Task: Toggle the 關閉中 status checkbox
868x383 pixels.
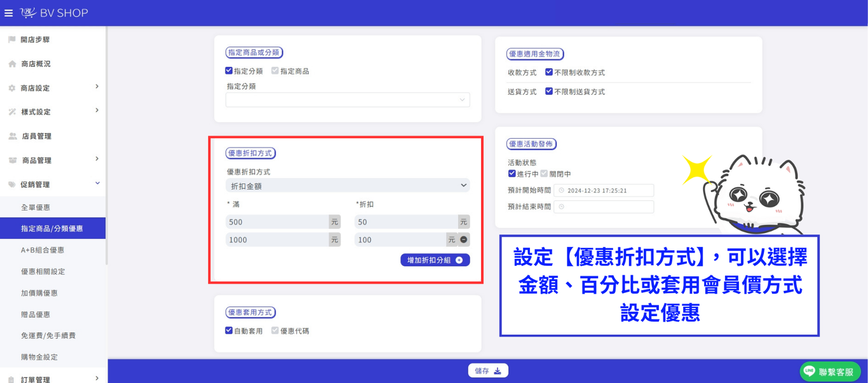Action: tap(544, 174)
